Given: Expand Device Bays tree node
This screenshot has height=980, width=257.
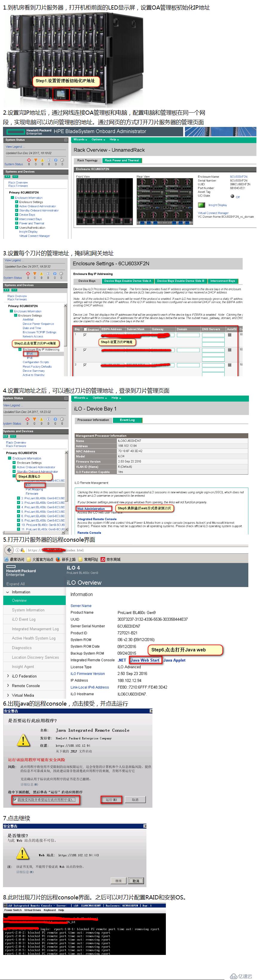Looking at the screenshot, I should [16, 215].
